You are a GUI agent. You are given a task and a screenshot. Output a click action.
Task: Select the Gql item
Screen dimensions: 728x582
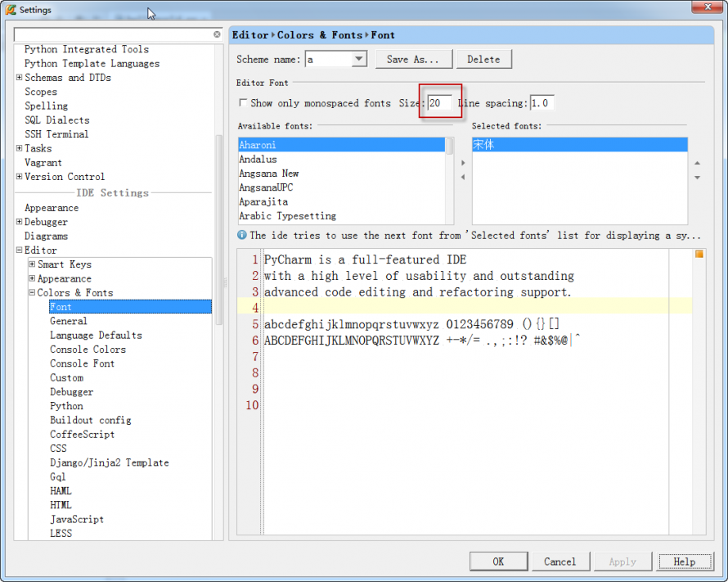(x=57, y=476)
